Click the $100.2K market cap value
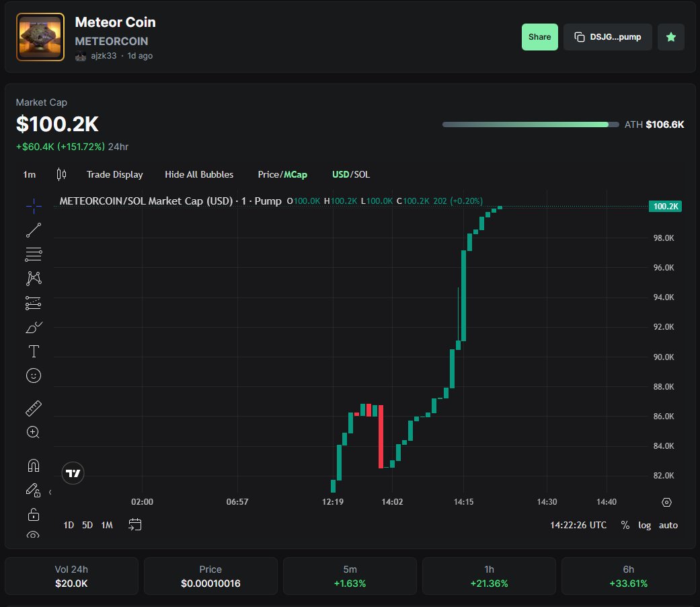The height and width of the screenshot is (607, 700). 57,124
